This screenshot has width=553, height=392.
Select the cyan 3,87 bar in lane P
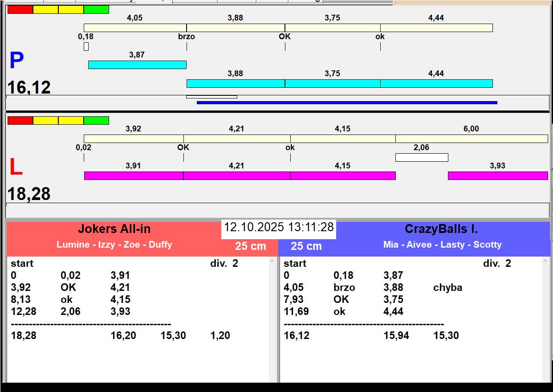click(x=137, y=65)
